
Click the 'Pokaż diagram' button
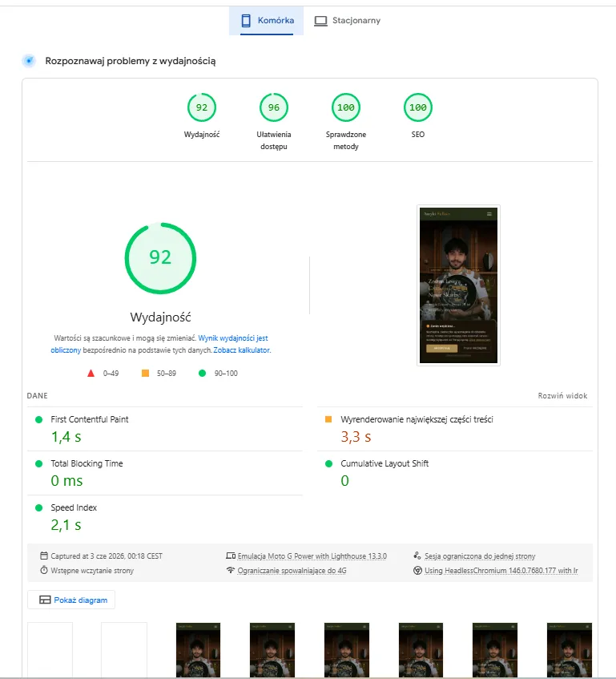point(71,600)
